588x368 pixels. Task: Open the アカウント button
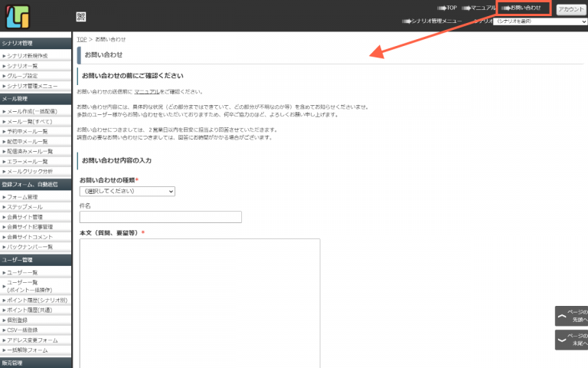571,8
